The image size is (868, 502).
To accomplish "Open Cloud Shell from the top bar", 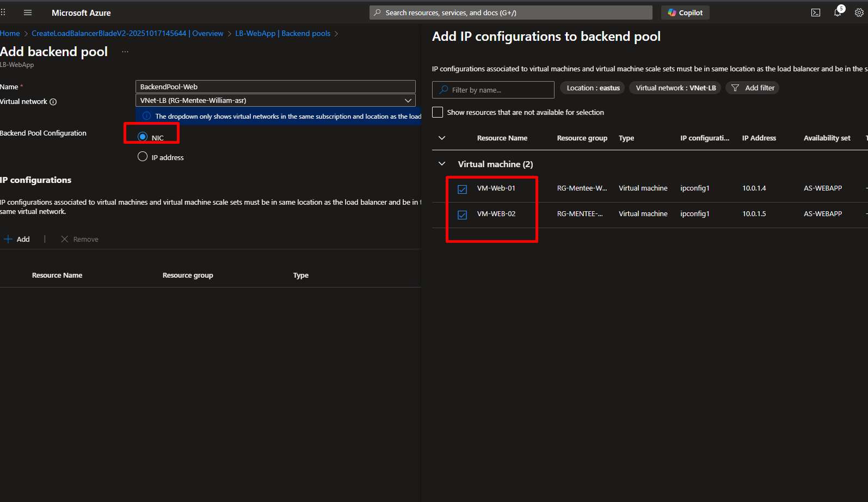I will pyautogui.click(x=815, y=13).
